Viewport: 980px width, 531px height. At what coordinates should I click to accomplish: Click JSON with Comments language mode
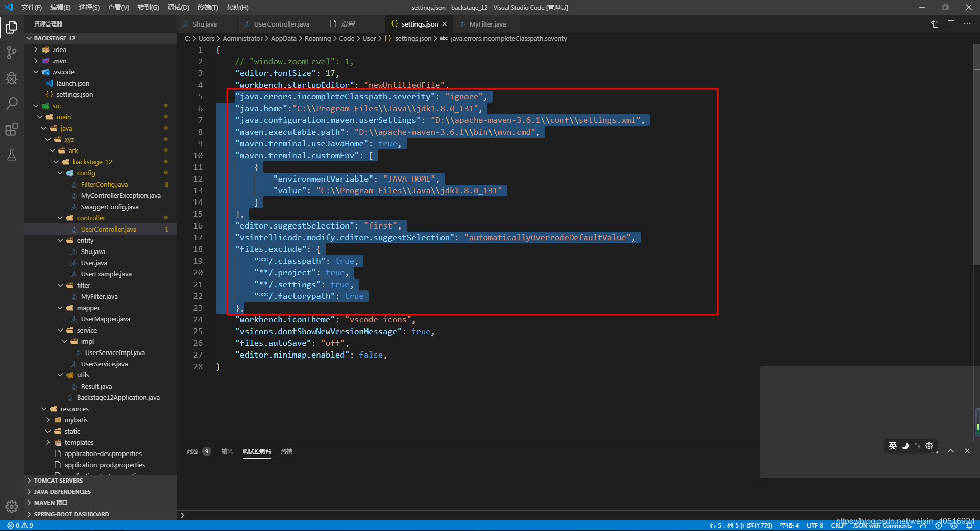coord(883,526)
